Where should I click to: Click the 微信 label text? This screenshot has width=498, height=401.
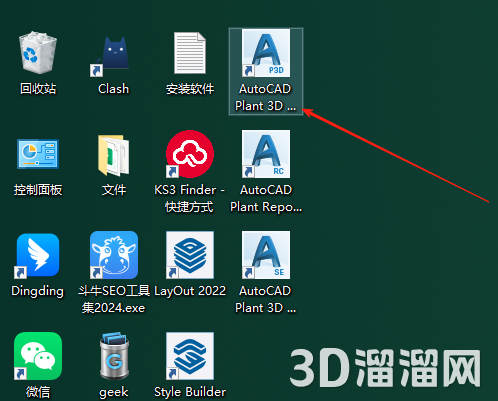(x=38, y=392)
